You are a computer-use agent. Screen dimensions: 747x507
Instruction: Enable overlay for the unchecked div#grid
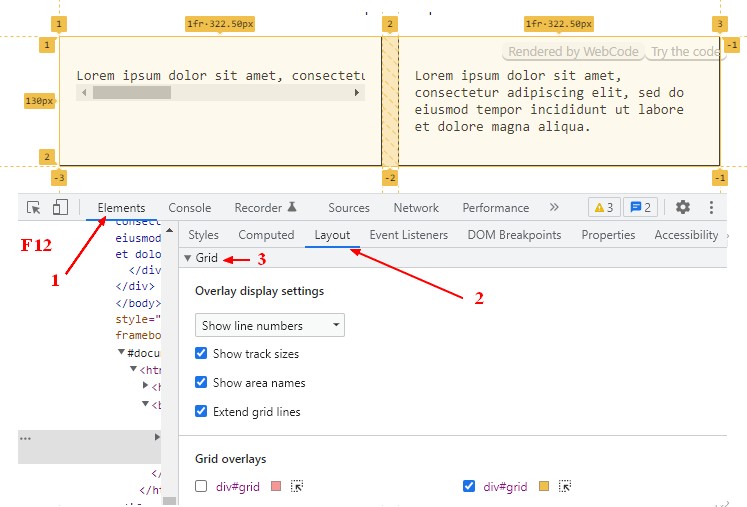point(202,487)
